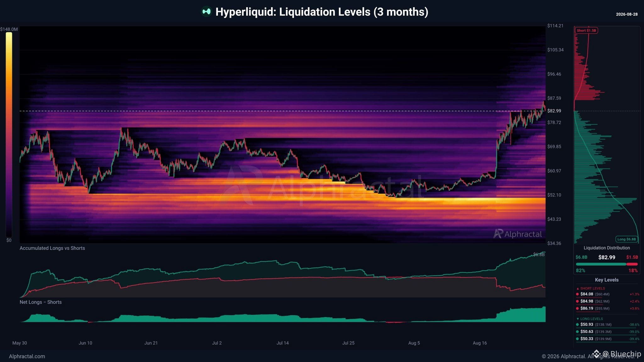
Task: Click the $82.99 current price axis label
Action: click(x=554, y=111)
